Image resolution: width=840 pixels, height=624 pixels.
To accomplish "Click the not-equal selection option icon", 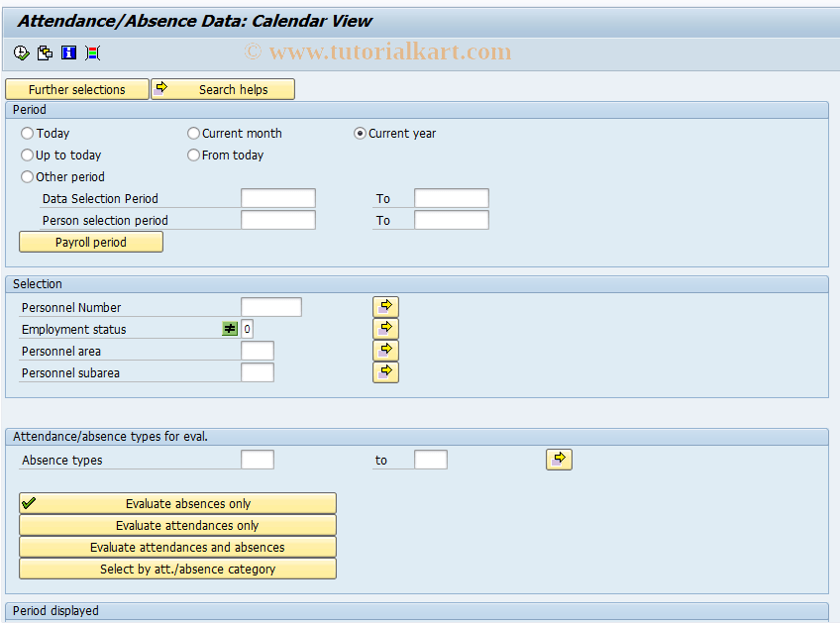I will click(x=230, y=329).
